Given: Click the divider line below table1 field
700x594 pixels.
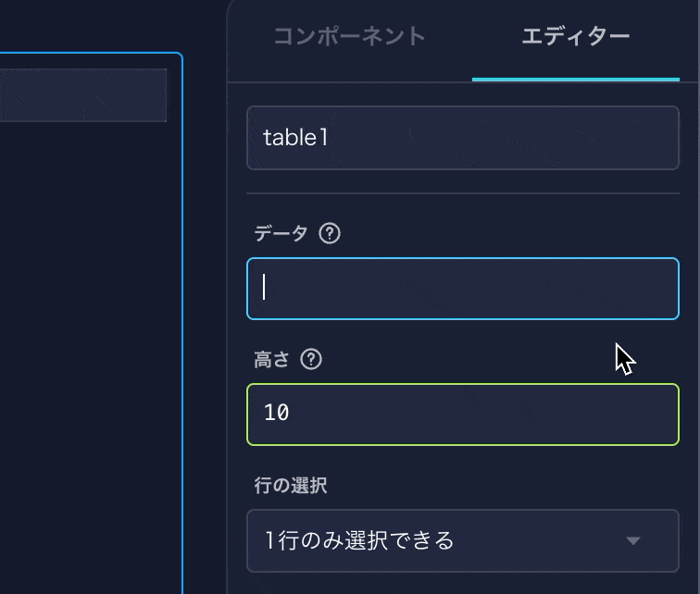Looking at the screenshot, I should 462,193.
